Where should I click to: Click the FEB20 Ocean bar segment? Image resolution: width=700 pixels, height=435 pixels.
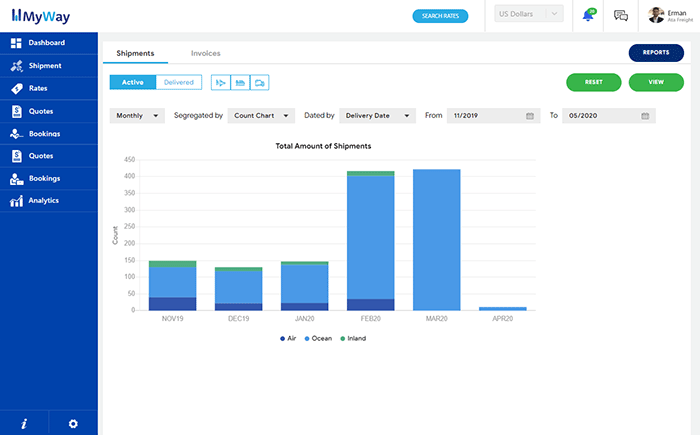click(x=371, y=238)
